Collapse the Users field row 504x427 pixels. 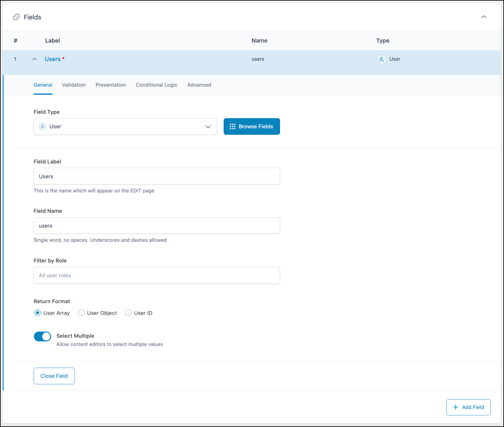click(x=34, y=59)
